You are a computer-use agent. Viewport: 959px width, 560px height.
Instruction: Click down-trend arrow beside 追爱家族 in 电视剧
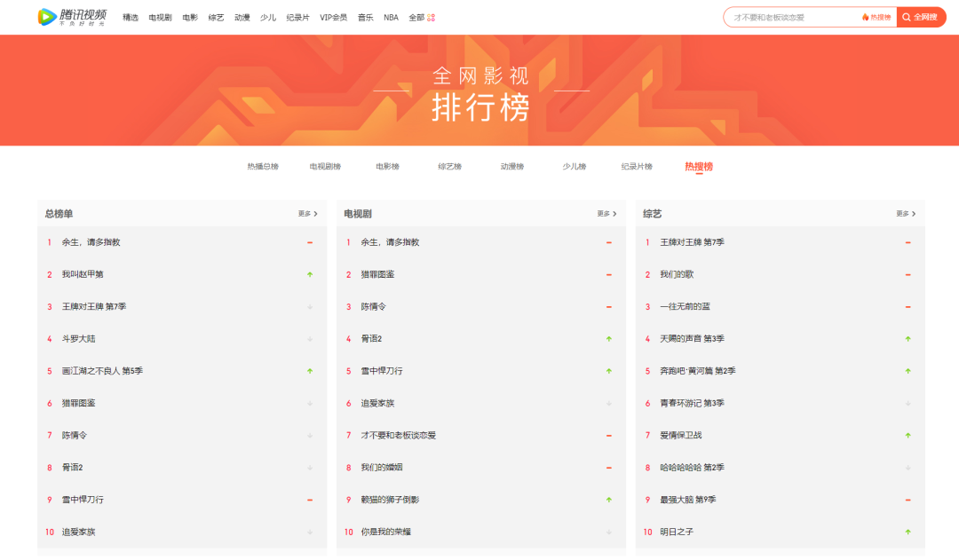pos(609,403)
